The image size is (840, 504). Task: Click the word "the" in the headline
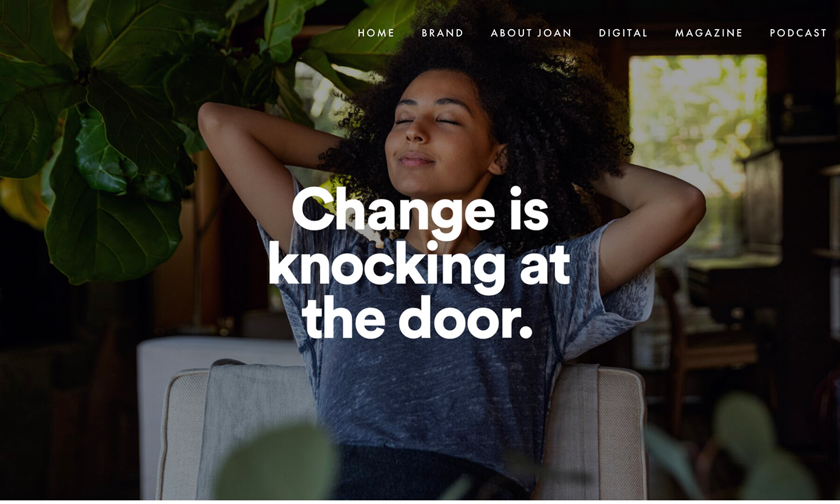pyautogui.click(x=343, y=318)
